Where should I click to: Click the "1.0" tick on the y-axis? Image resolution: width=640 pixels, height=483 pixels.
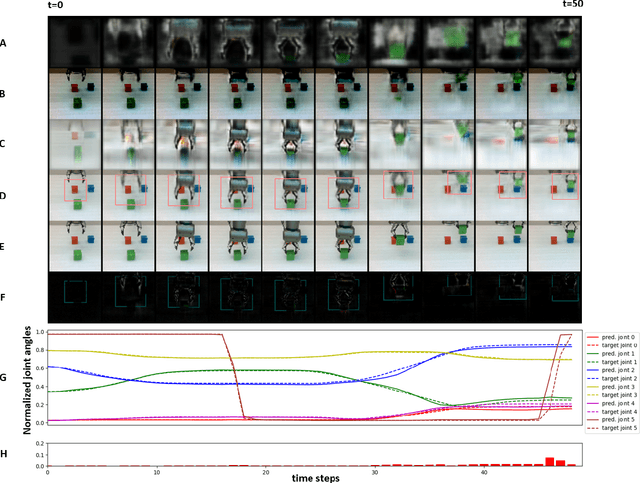click(40, 332)
